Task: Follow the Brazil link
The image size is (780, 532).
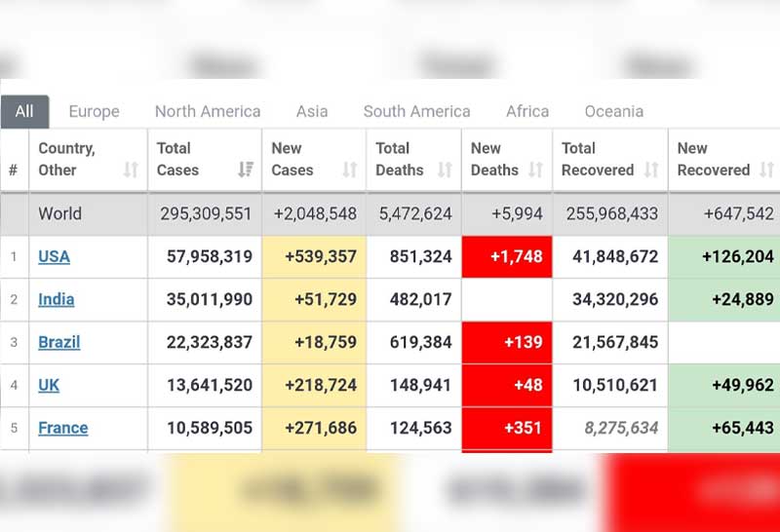Action: click(x=58, y=342)
